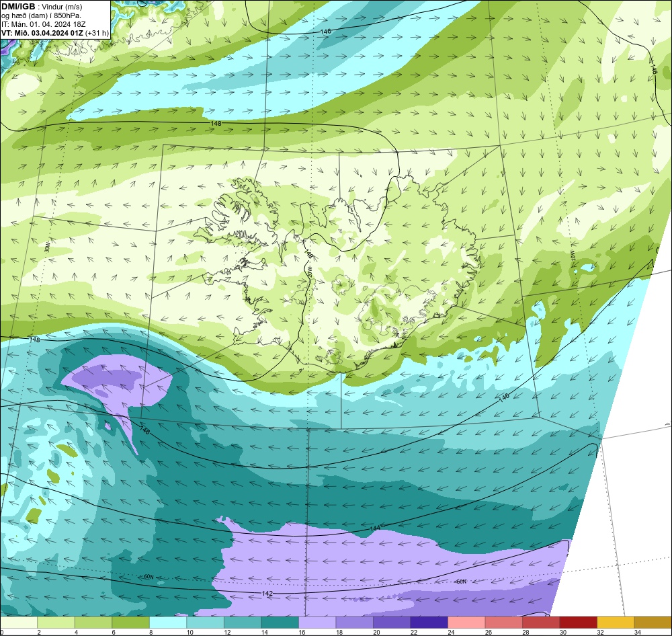Pick the 20–22 m/s violet legend swatch
Screen dimensions: 672x636
[x=392, y=623]
